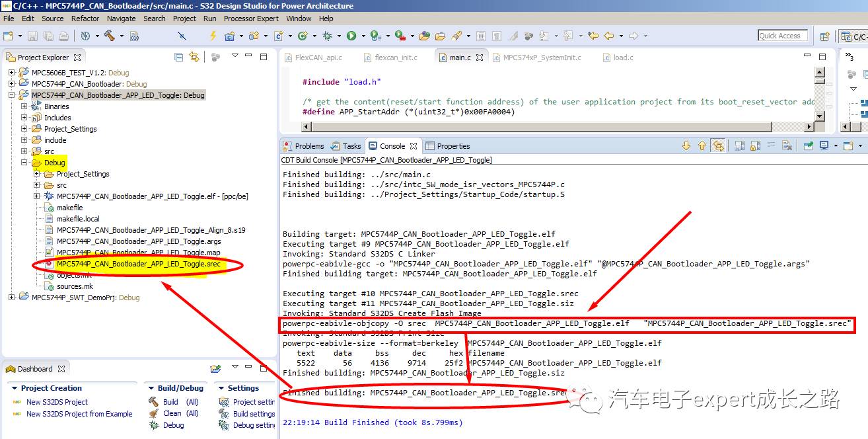
Task: Open the Processor Expert menu
Action: click(252, 19)
